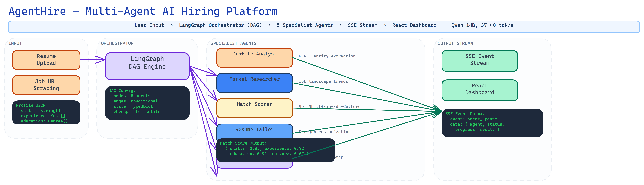Select the 'progress, result }' code line
Screen dimensions: 644x185
[477, 130]
